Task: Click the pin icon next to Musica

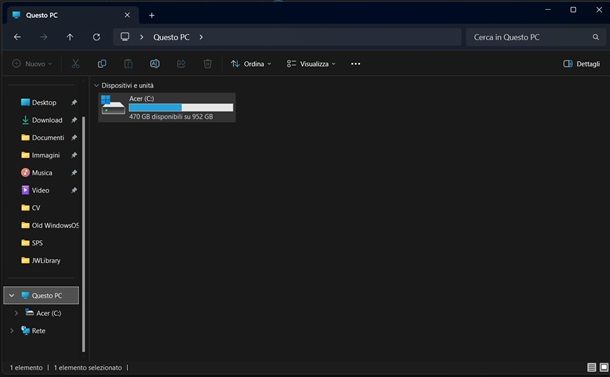Action: 74,172
